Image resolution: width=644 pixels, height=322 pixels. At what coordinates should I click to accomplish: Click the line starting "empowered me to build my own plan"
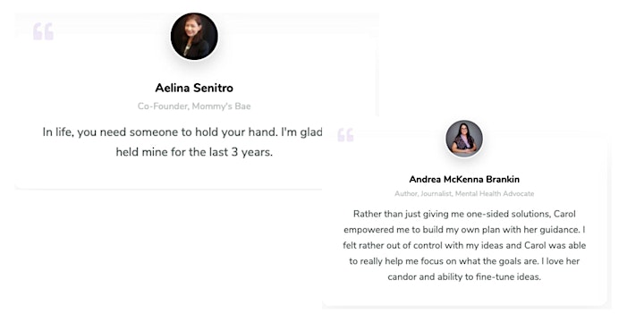tap(464, 230)
